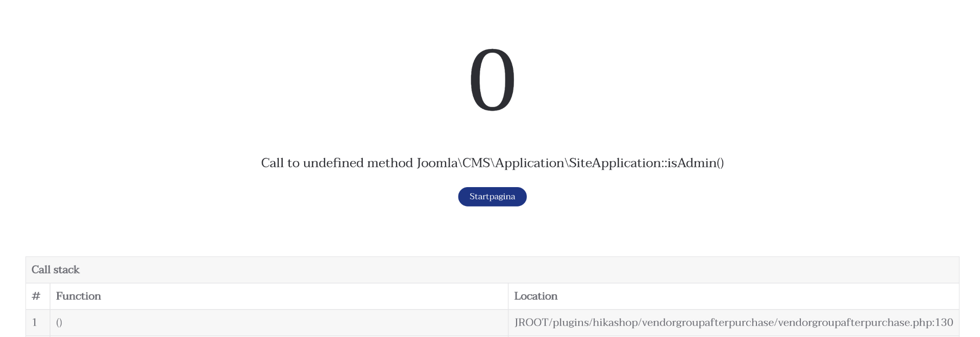Click 'CMS' in the error message
Image resolution: width=980 pixels, height=337 pixels.
tap(476, 163)
